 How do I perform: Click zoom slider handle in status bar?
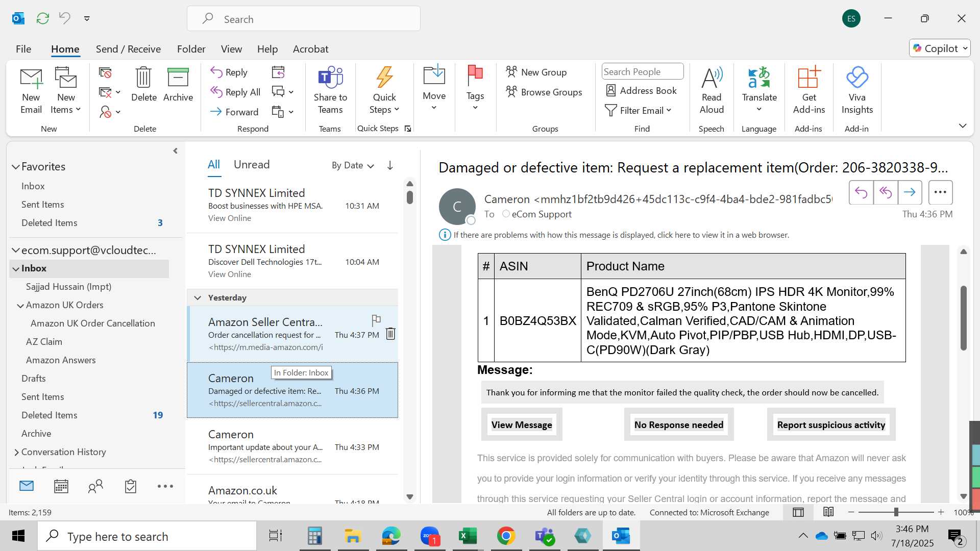[x=896, y=512]
